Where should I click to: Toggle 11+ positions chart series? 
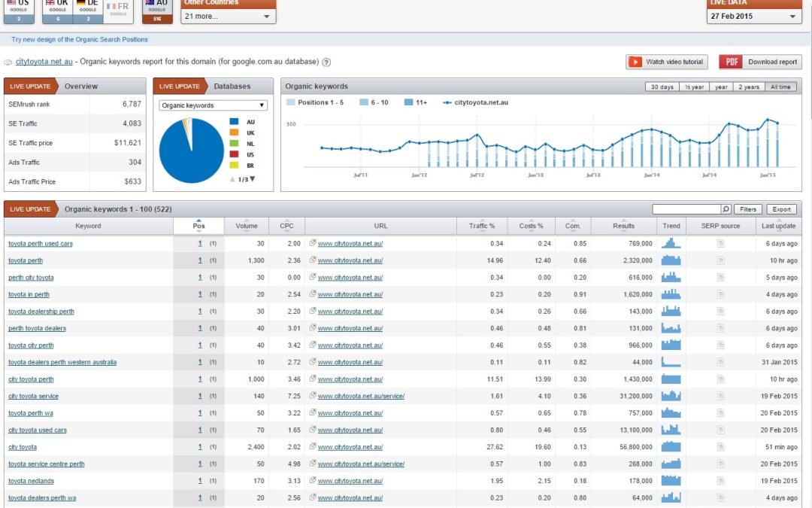[x=416, y=102]
